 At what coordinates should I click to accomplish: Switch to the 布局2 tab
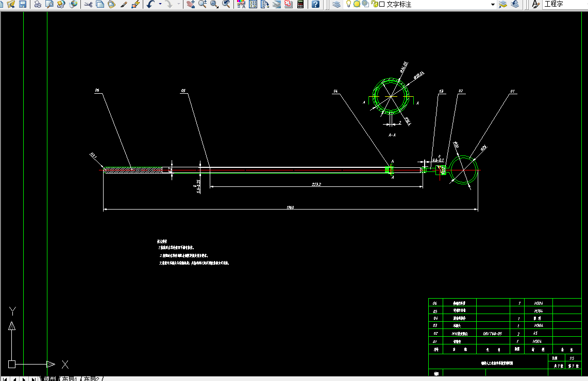[x=92, y=379]
